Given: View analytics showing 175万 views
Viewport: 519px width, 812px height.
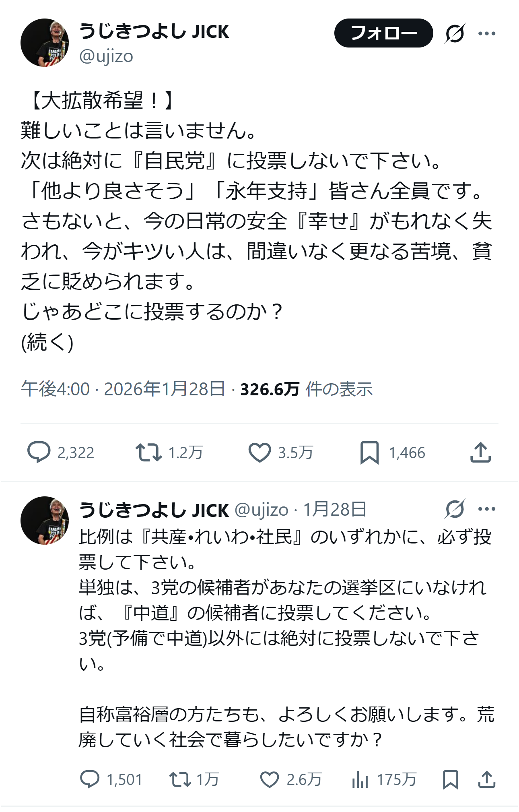Looking at the screenshot, I should (x=360, y=779).
